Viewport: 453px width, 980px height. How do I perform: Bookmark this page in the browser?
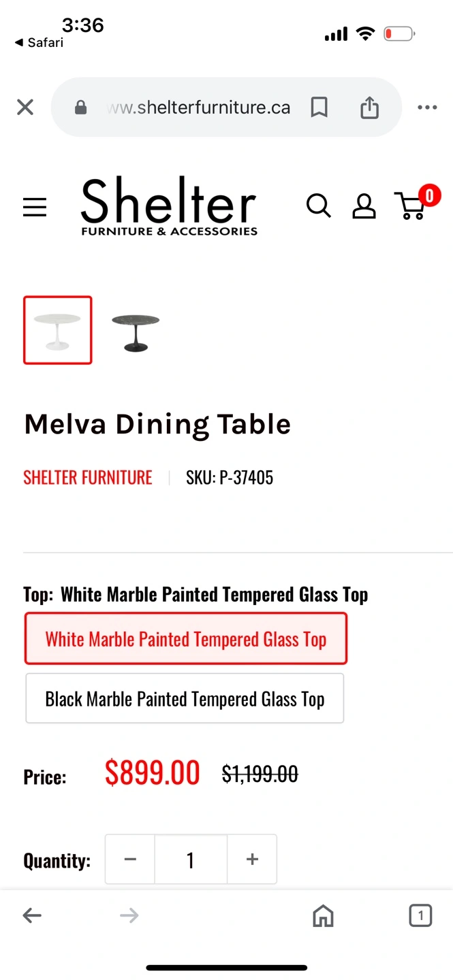(x=319, y=108)
